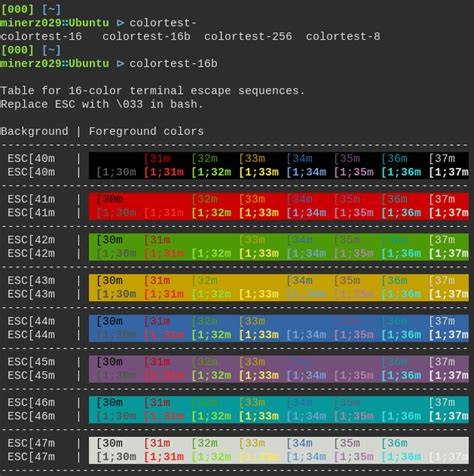
Task: Click the [1;33m cell in the yellow row
Action: pyautogui.click(x=259, y=294)
